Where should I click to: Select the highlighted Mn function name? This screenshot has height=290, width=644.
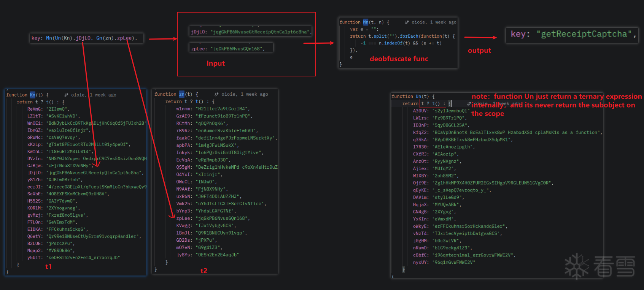(366, 22)
